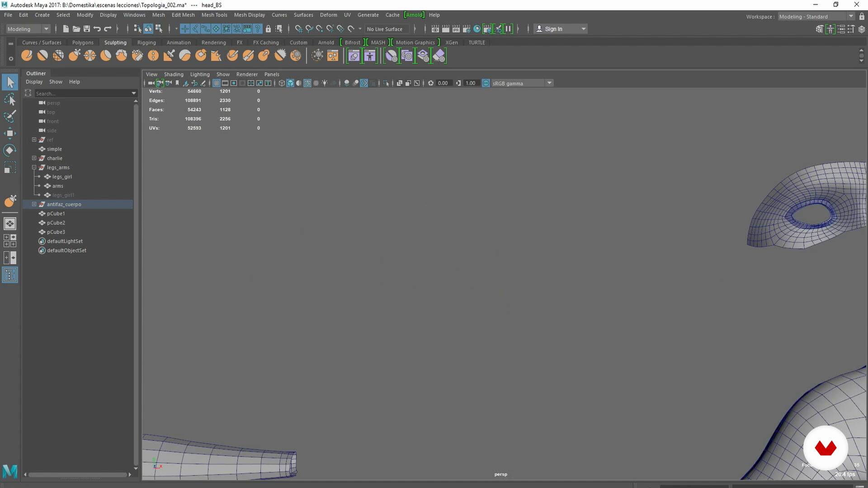Viewport: 868px width, 488px height.
Task: Toggle viewport grid display
Action: [x=217, y=83]
